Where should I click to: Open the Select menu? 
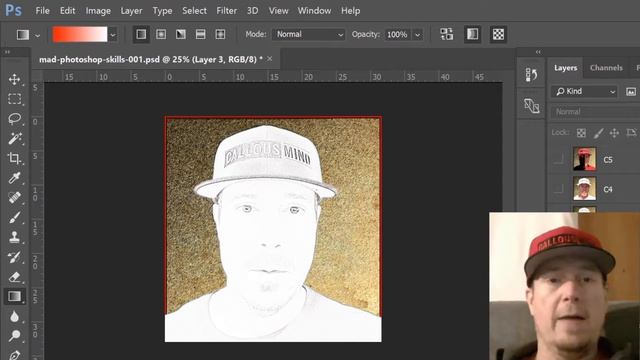(x=194, y=11)
